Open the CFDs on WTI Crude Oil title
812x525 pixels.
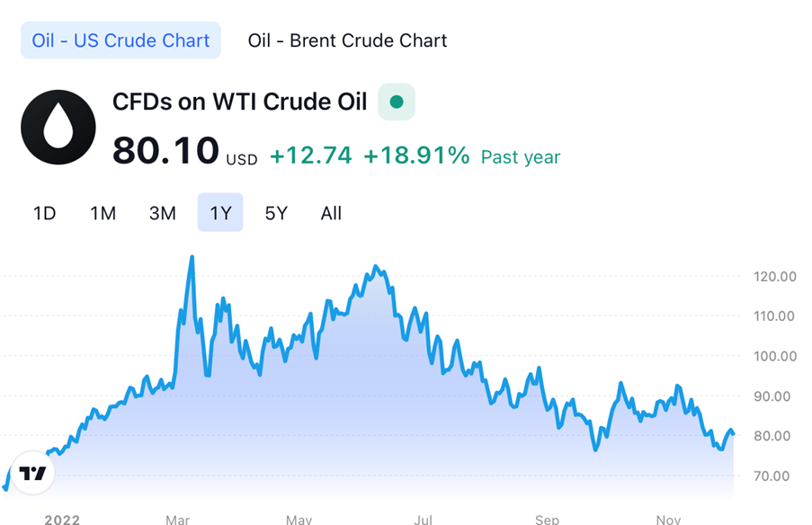tap(239, 102)
